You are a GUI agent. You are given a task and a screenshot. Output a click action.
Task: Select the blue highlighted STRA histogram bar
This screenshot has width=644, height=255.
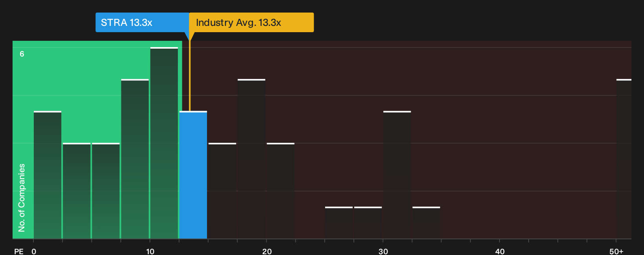click(193, 175)
